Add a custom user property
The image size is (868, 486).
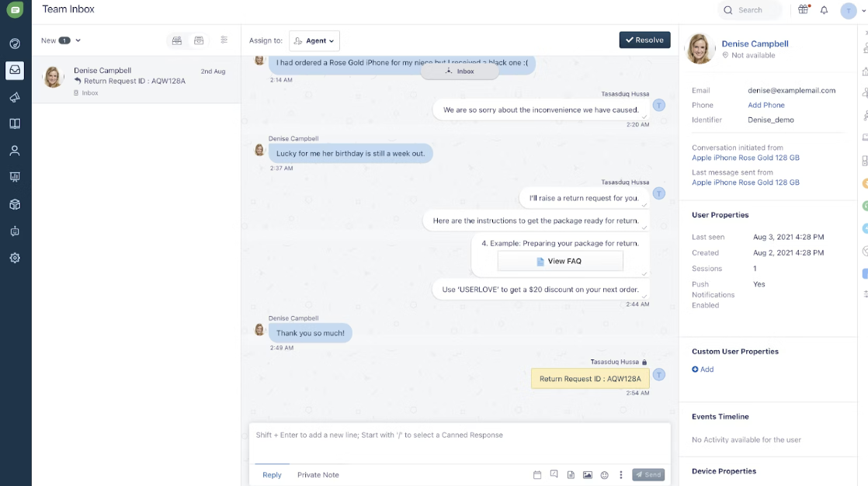703,370
